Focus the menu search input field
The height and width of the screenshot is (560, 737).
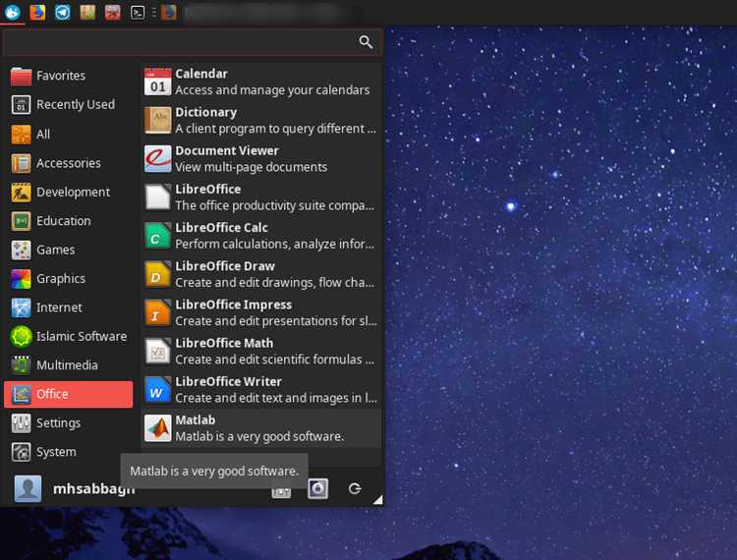(193, 42)
